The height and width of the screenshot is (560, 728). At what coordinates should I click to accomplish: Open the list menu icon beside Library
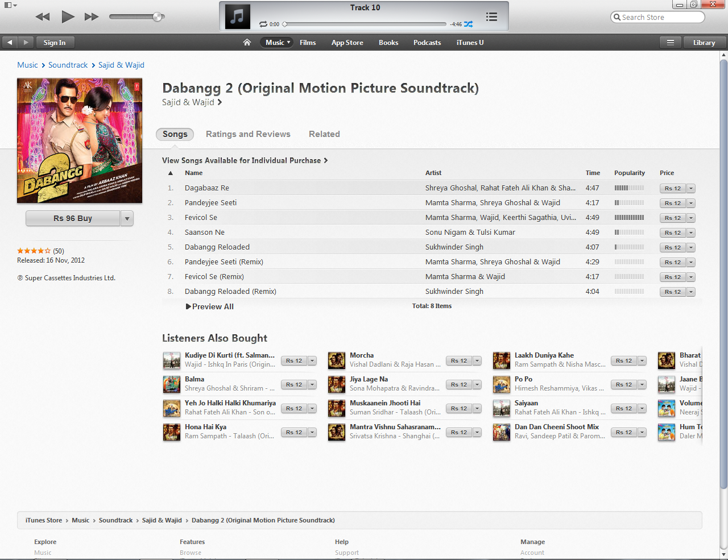pos(671,43)
